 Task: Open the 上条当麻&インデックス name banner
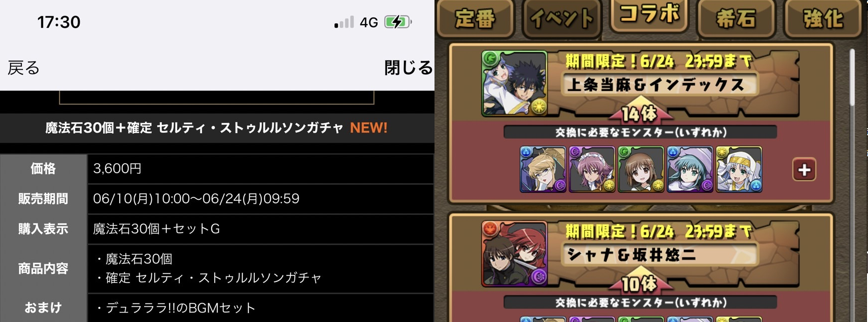(x=656, y=85)
